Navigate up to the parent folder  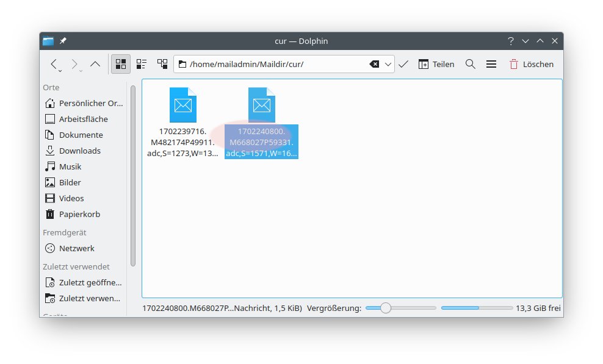(95, 64)
